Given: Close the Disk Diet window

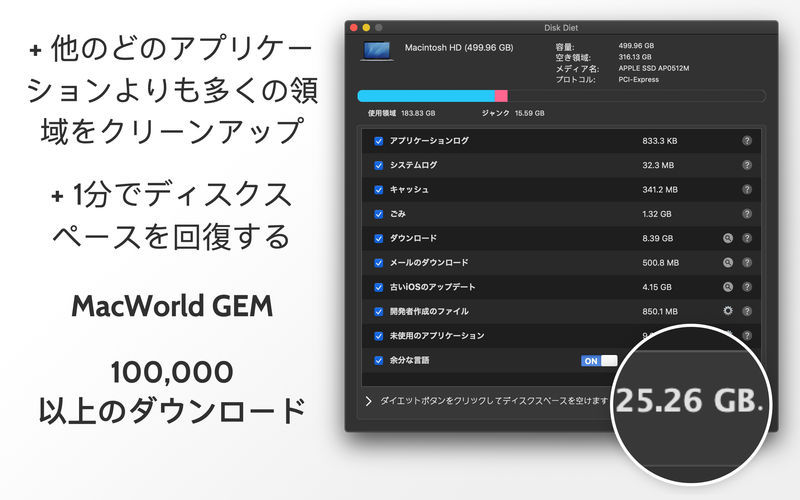Looking at the screenshot, I should tap(354, 28).
